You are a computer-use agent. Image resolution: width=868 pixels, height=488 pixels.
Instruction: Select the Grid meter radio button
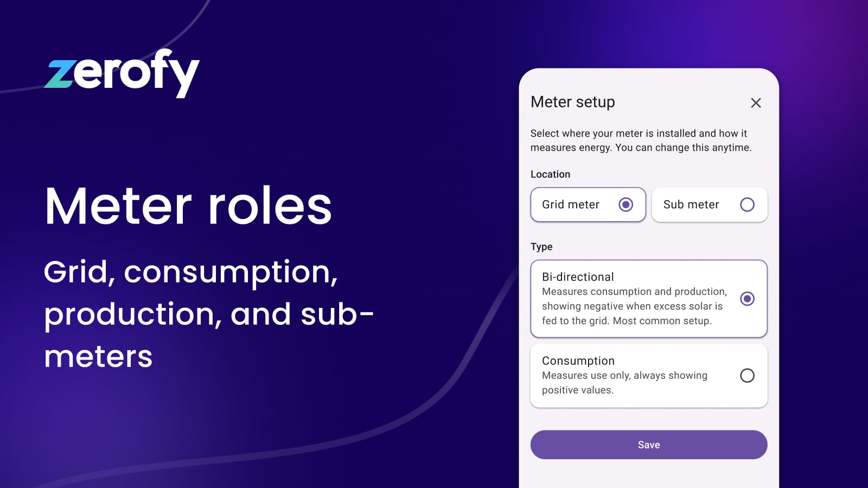(626, 204)
